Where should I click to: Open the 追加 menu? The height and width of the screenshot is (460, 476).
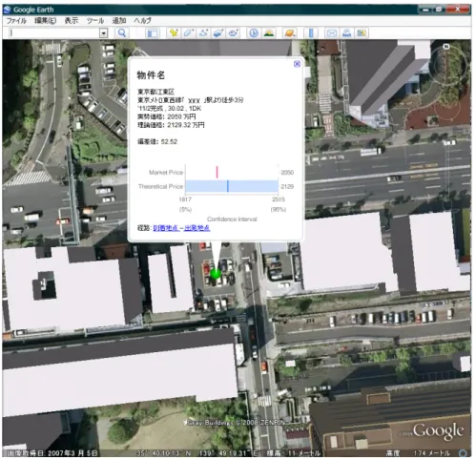[x=119, y=21]
